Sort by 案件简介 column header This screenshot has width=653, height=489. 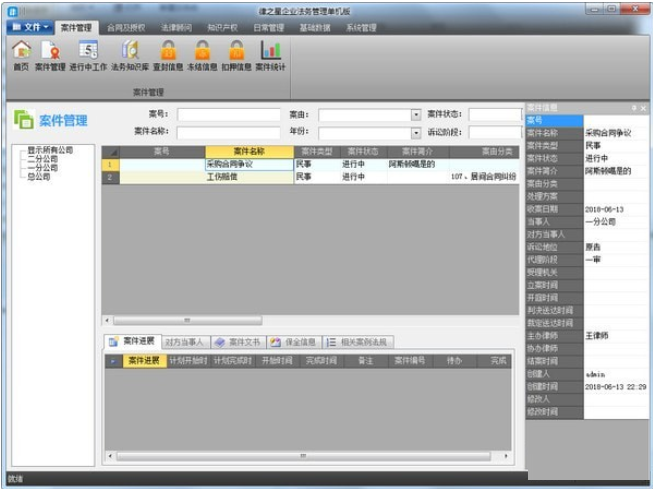418,152
